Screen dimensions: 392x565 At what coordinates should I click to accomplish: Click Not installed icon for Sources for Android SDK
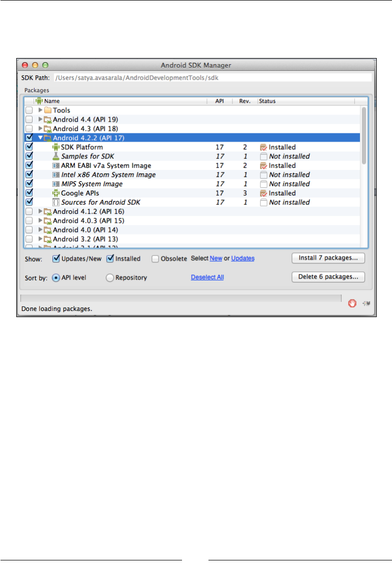pos(263,203)
